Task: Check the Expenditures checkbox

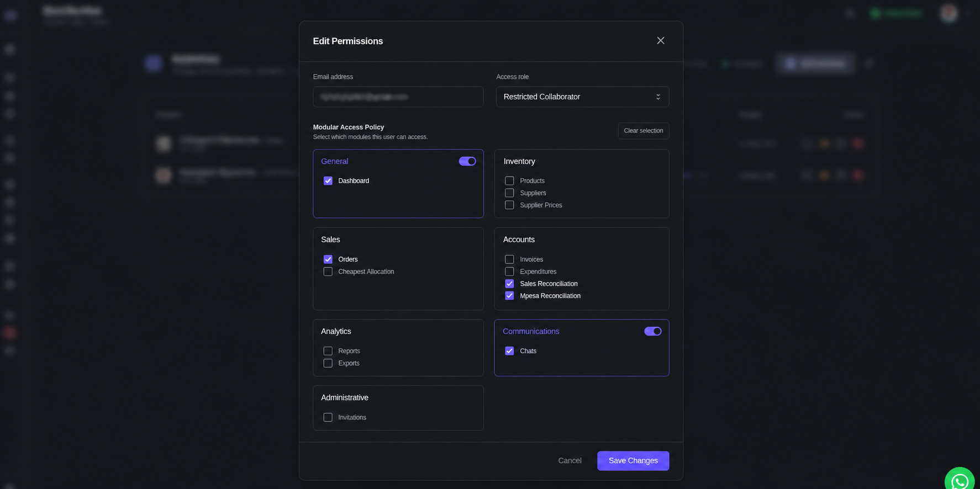Action: [509, 272]
